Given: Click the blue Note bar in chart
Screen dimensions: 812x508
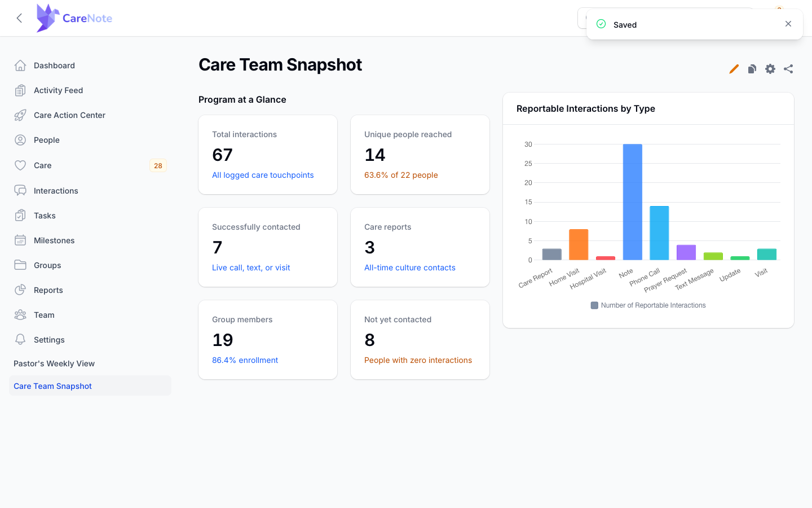Looking at the screenshot, I should point(632,202).
